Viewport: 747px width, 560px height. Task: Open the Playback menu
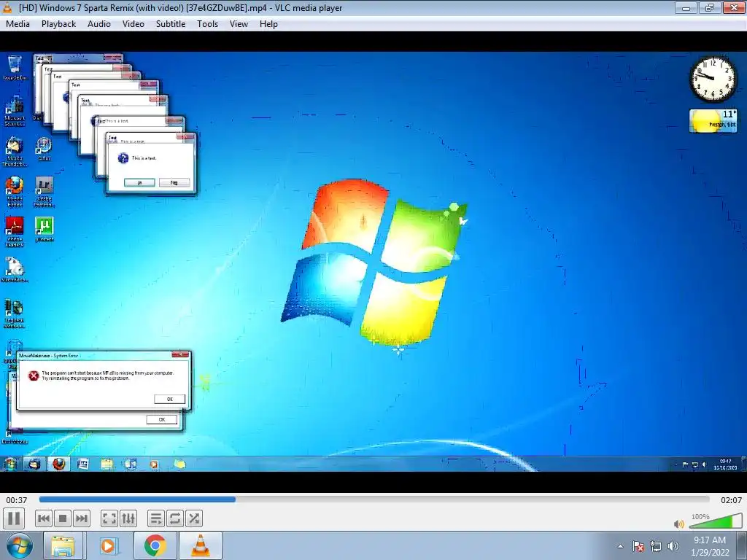click(58, 24)
